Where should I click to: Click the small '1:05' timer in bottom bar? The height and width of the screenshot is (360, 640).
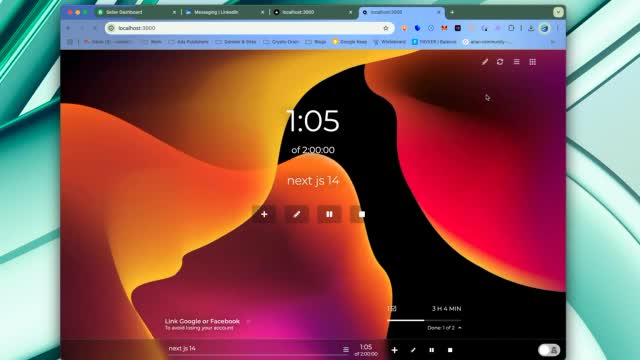click(x=366, y=347)
